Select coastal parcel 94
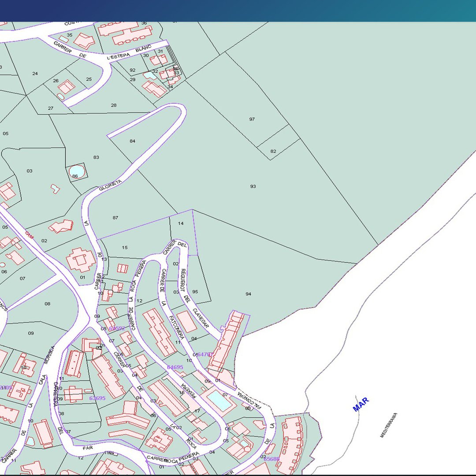This screenshot has width=476, height=476. (x=249, y=294)
